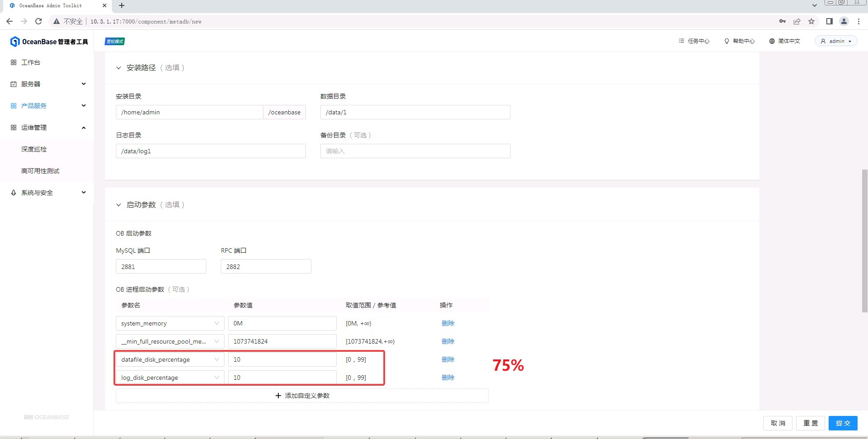Viewport: 868px width, 439px height.
Task: Click the MySQL 端口 input field
Action: tap(161, 266)
